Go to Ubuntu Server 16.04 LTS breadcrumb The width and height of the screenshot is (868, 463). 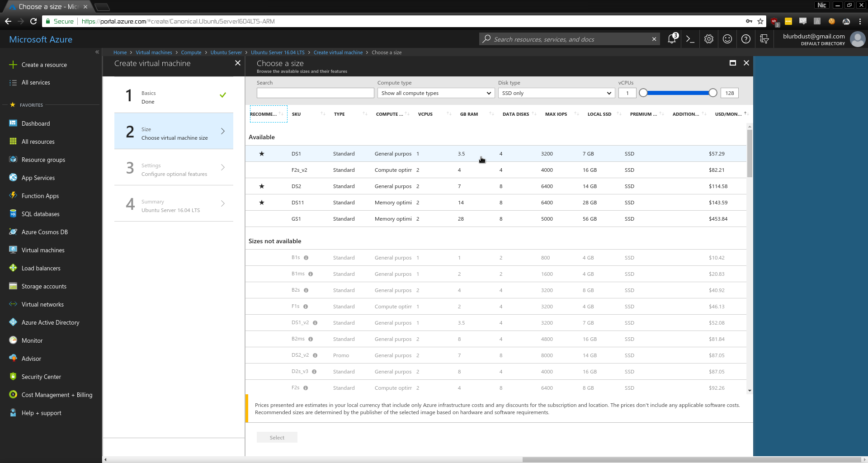[278, 52]
